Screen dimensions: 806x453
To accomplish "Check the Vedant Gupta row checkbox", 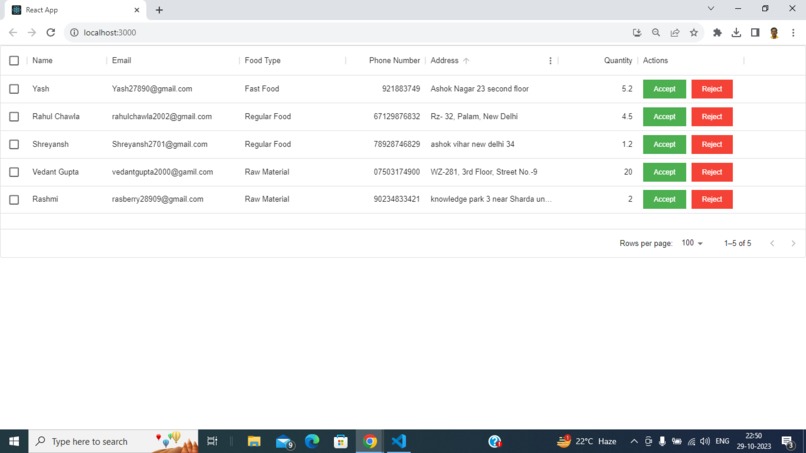I will coord(14,172).
